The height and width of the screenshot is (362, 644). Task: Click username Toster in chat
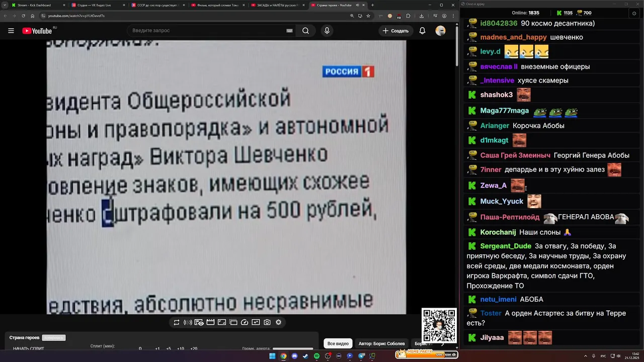(491, 313)
